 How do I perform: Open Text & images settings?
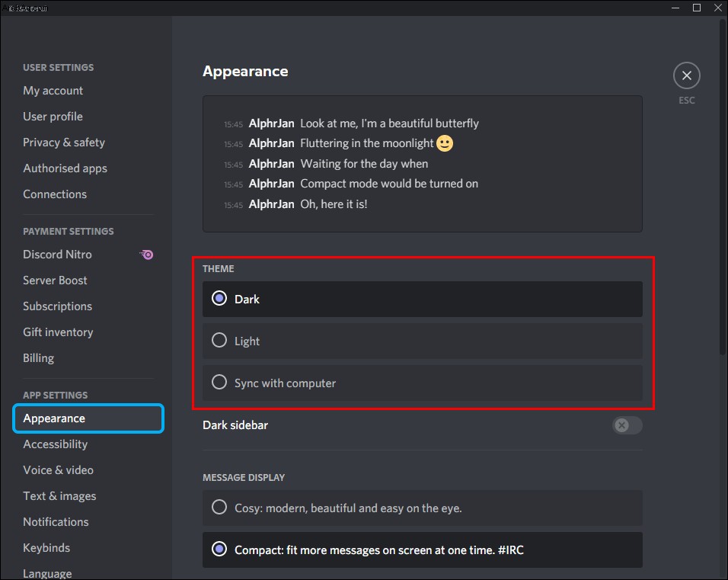click(x=59, y=496)
